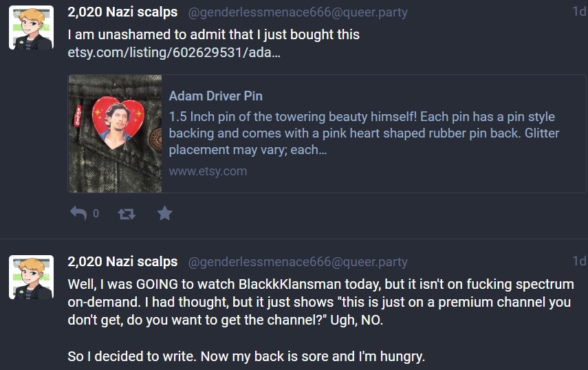The width and height of the screenshot is (588, 370).
Task: Open the etsy.com/listing/602629531 link
Action: click(174, 52)
